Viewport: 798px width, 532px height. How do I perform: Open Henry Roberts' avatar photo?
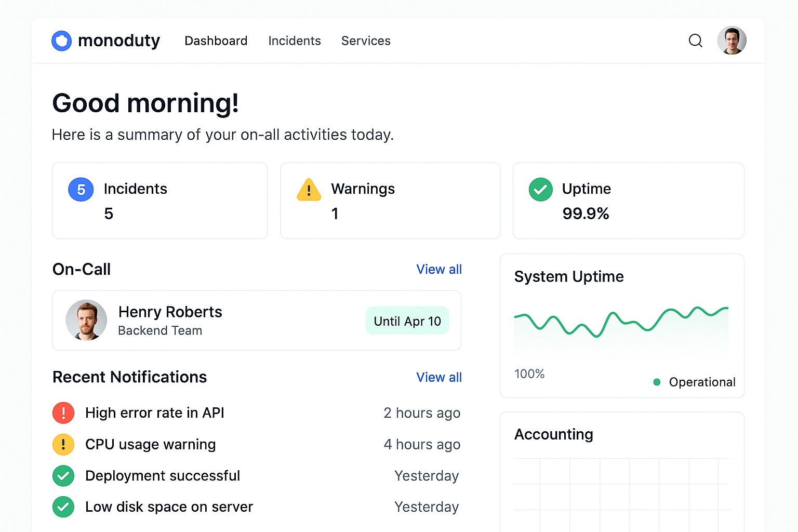click(86, 320)
